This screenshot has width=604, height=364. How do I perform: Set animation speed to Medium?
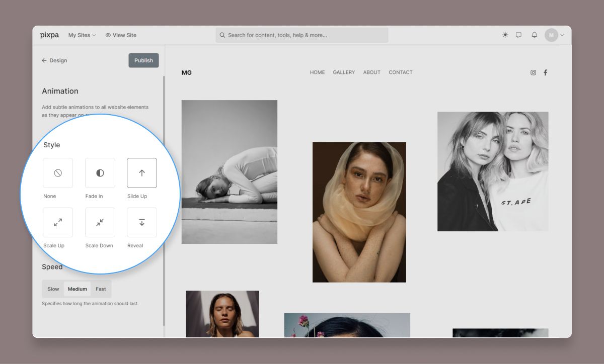pyautogui.click(x=78, y=289)
